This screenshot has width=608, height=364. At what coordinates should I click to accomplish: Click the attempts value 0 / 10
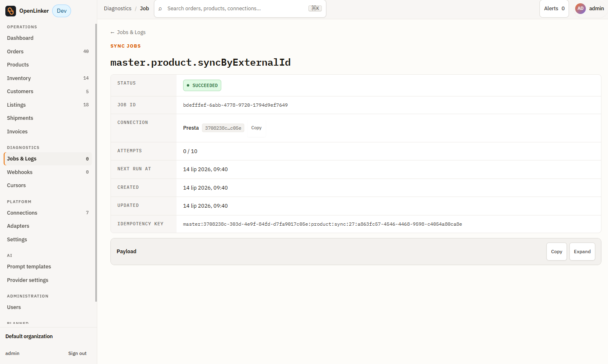pos(190,151)
